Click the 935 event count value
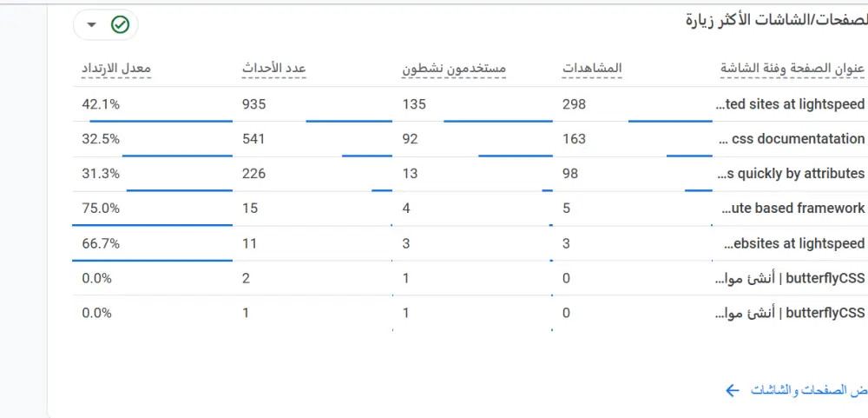Viewport: 868px width, 418px height. (254, 104)
